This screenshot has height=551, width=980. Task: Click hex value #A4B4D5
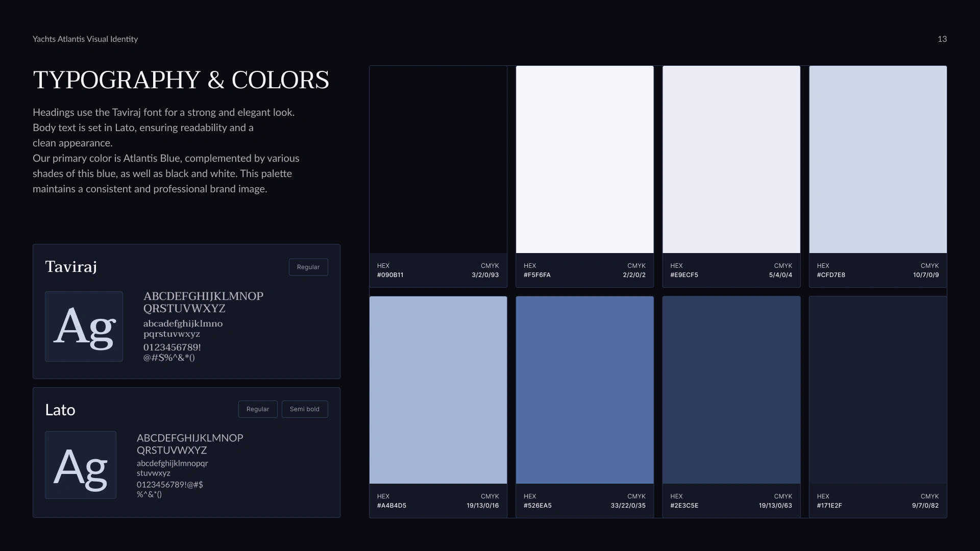[392, 506]
